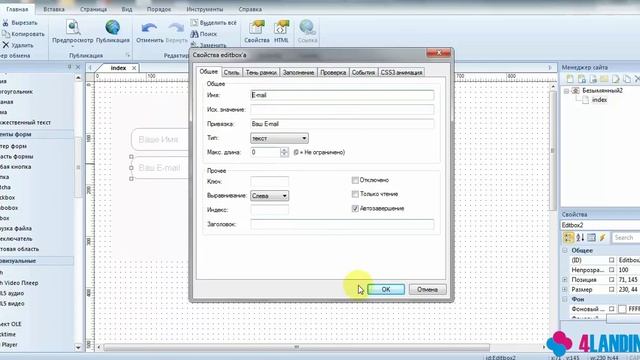This screenshot has height=360, width=640.
Task: Click the Исх. значение field
Action: pyautogui.click(x=342, y=109)
